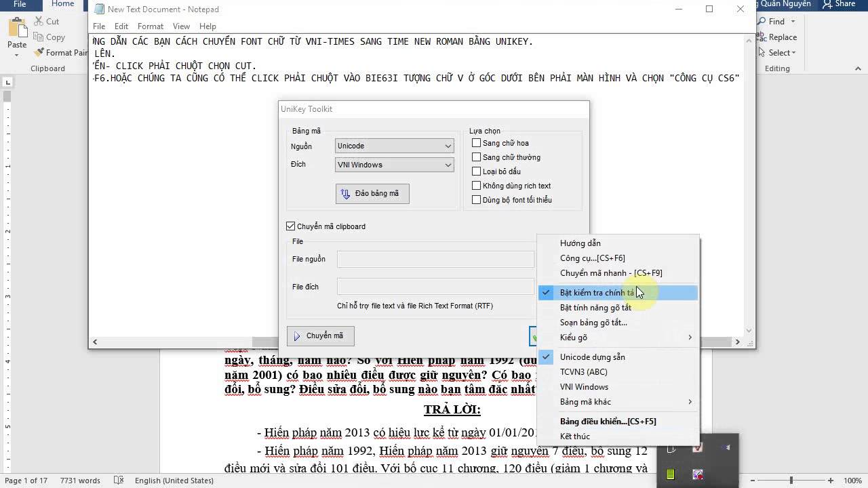868x488 pixels.
Task: Check Dùng bộ font tối thiểu option
Action: coord(476,200)
